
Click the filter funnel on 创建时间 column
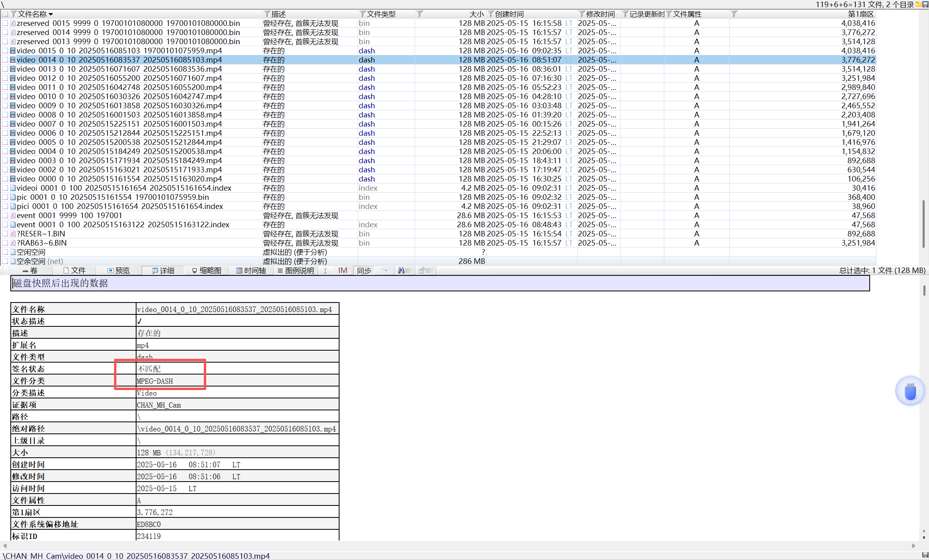point(491,14)
